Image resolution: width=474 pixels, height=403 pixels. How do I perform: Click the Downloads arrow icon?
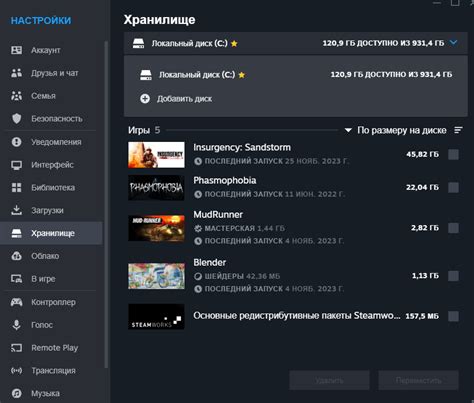(16, 210)
